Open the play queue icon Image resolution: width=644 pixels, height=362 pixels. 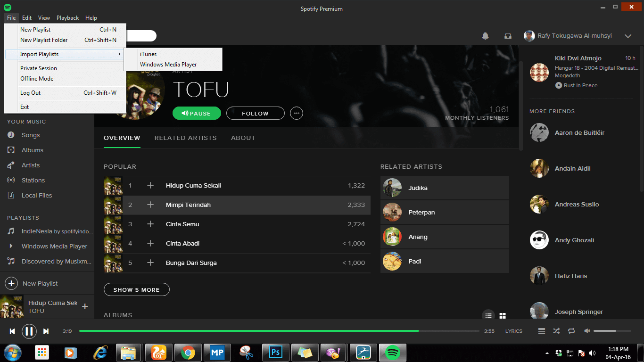pos(541,331)
